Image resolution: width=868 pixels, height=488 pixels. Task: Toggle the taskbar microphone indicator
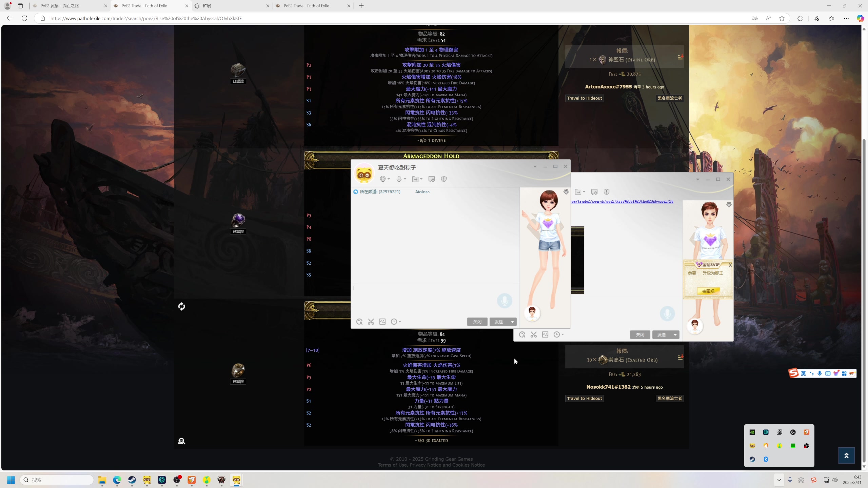(x=790, y=480)
